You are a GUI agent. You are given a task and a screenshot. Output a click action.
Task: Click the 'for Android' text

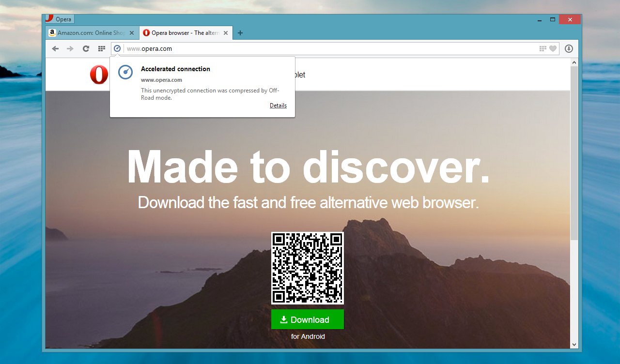point(308,336)
